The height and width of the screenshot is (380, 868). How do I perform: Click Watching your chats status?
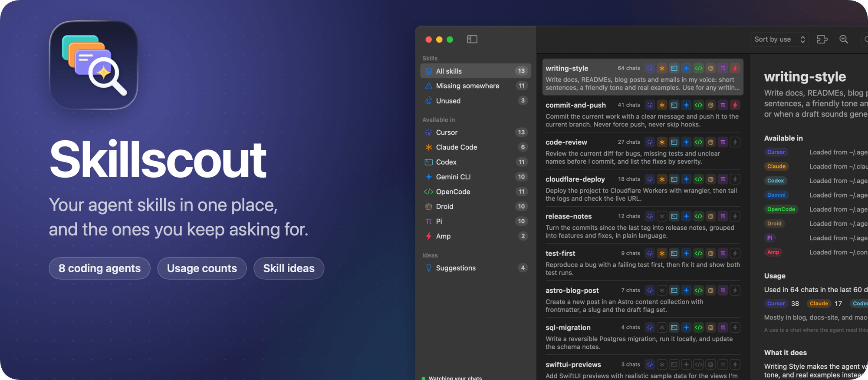pos(452,377)
